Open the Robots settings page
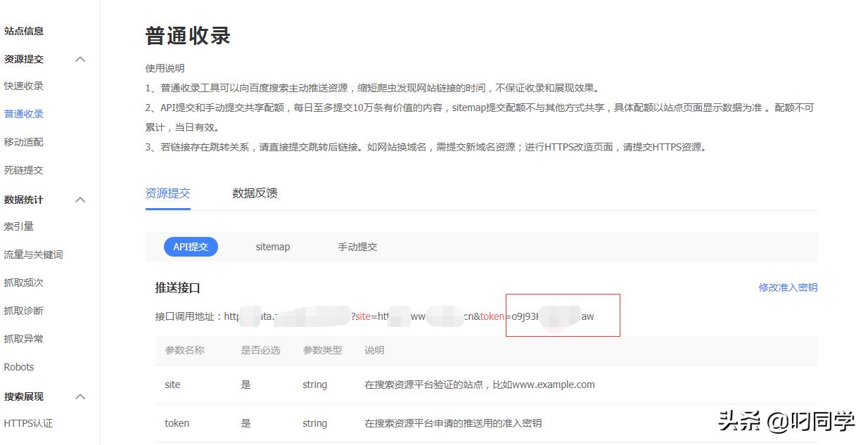868x445 pixels. [x=19, y=366]
